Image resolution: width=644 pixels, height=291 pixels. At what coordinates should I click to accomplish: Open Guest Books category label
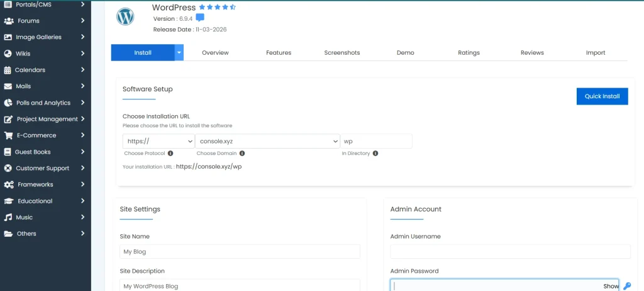pos(33,152)
